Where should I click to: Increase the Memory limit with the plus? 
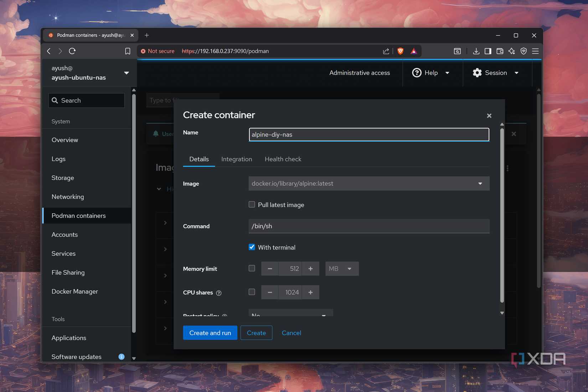[310, 269]
